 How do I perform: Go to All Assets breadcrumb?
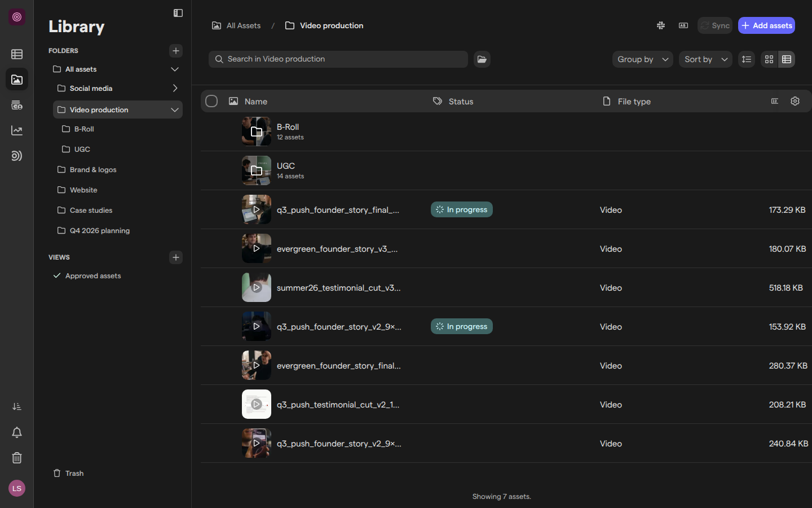[236, 25]
